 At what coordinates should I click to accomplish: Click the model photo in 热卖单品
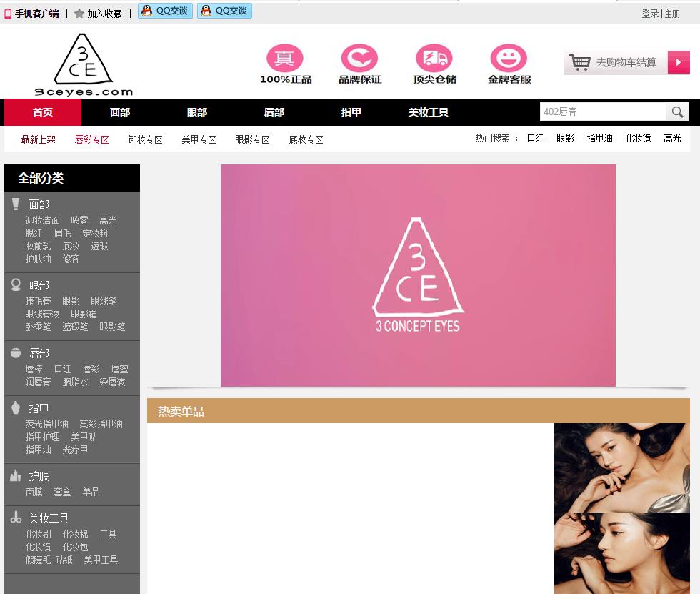[622, 508]
